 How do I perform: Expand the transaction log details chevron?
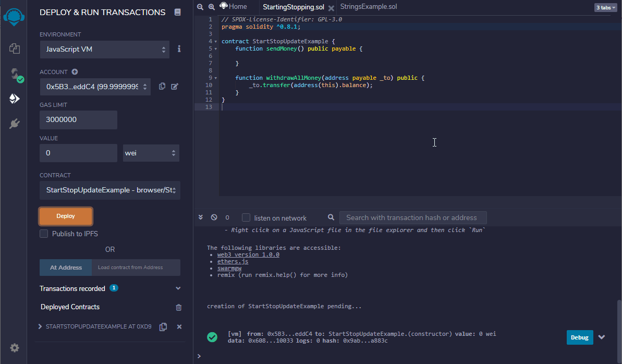point(602,337)
